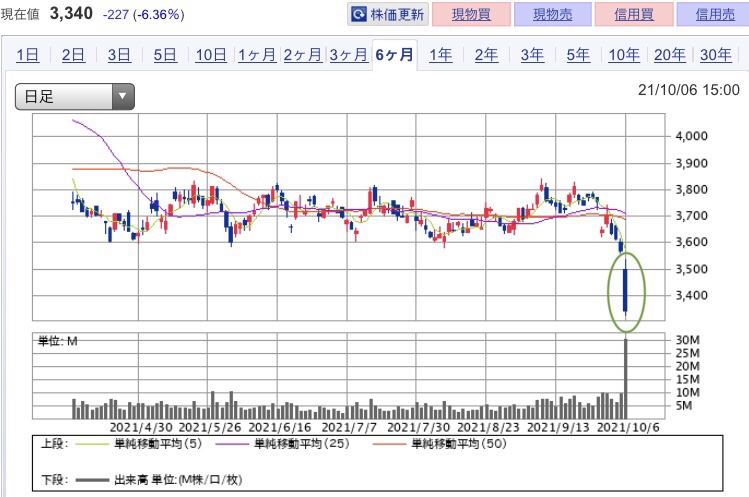The image size is (749, 497).
Task: Switch chart period to 10年
Action: pos(624,55)
